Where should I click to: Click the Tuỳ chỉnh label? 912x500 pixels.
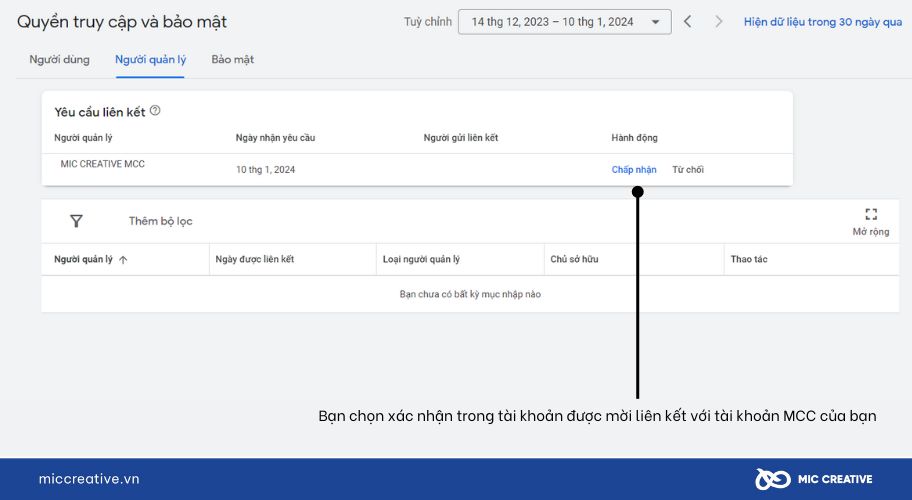point(428,22)
